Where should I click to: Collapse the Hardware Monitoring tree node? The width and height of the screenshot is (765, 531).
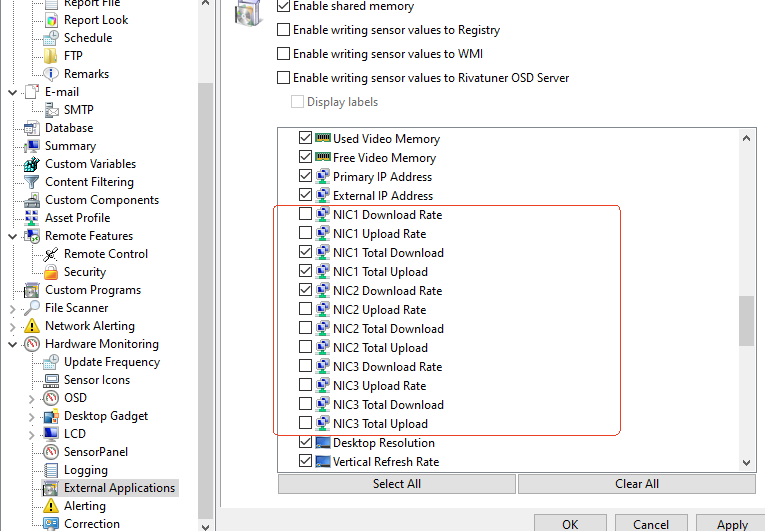(x=13, y=344)
